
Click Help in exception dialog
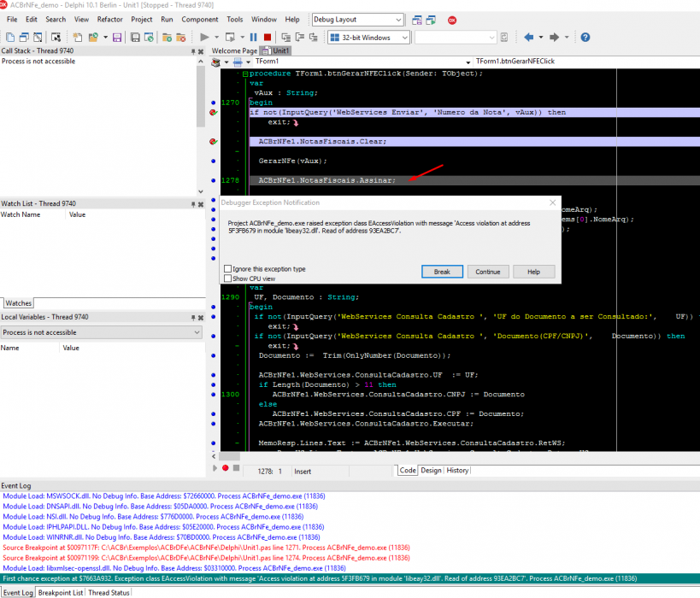(534, 272)
